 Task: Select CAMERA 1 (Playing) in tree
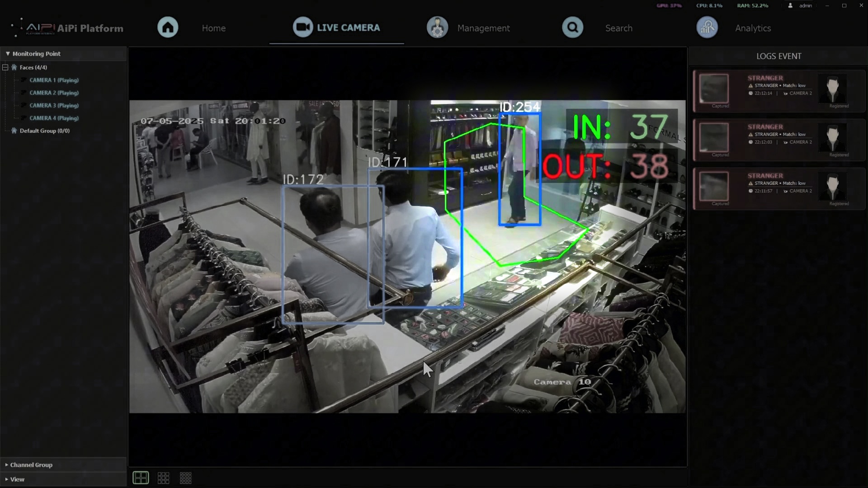[x=54, y=80]
